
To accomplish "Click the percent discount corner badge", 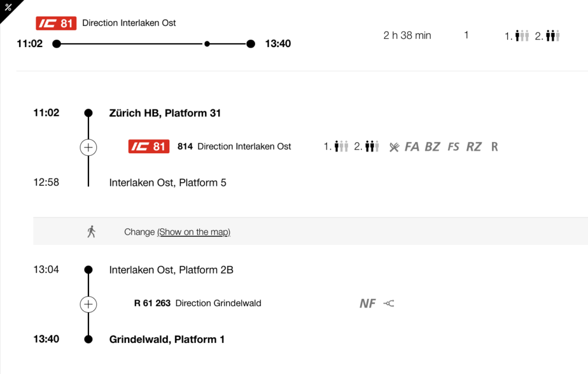I will click(x=7, y=7).
